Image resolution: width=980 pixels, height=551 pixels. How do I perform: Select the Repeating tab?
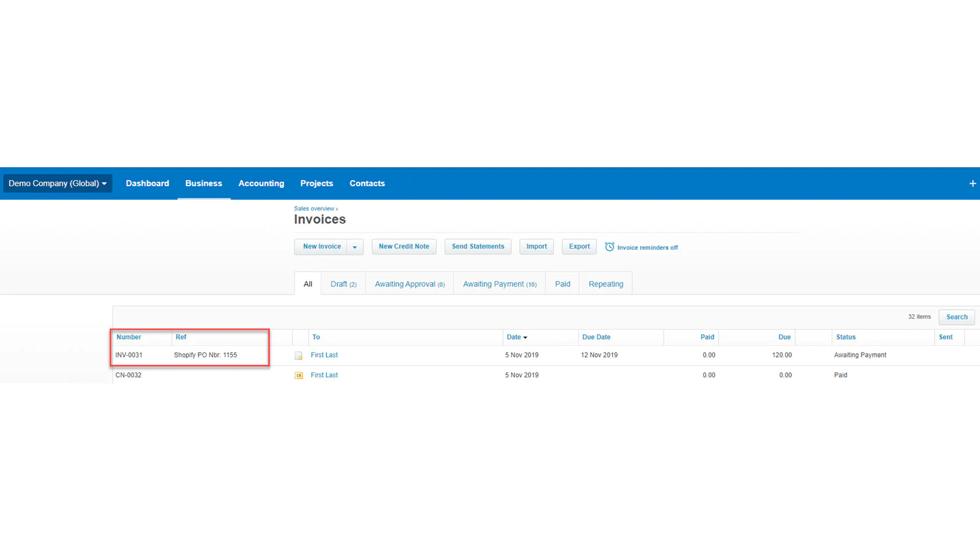pos(605,283)
